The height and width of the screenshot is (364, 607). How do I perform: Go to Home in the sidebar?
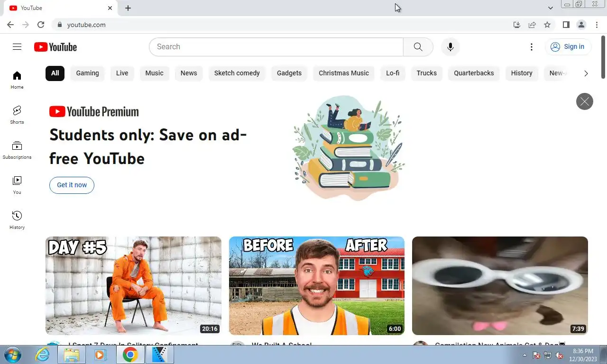pyautogui.click(x=17, y=80)
